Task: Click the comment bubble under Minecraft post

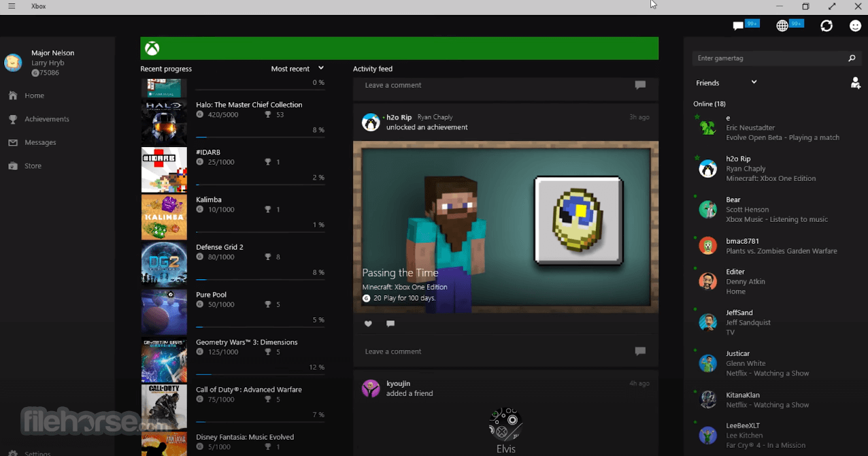Action: pos(390,324)
